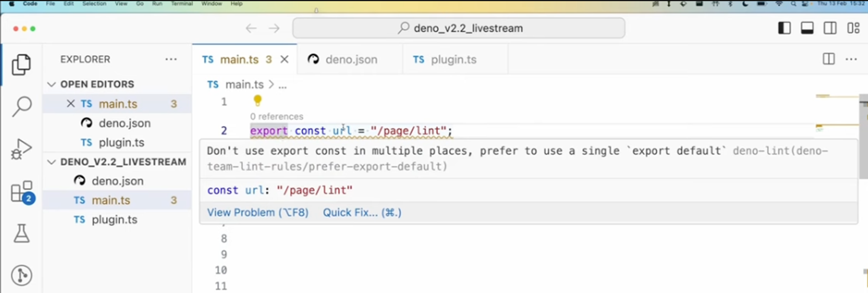This screenshot has width=868, height=293.
Task: Toggle the primary side bar
Action: [784, 28]
